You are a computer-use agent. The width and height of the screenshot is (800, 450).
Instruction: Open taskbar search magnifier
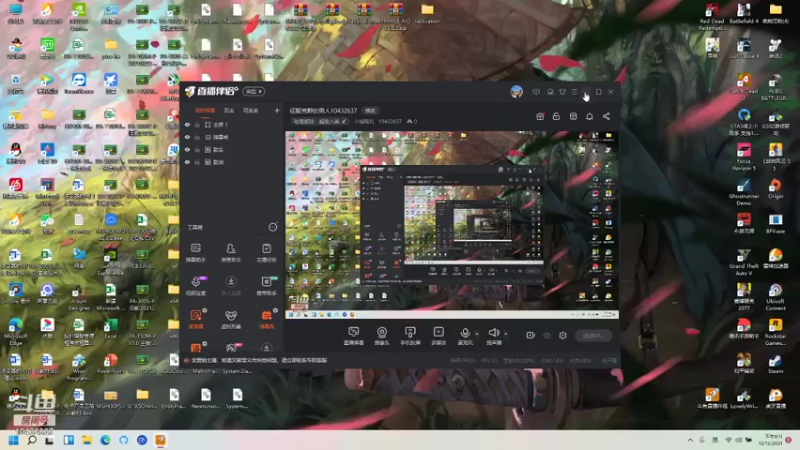pyautogui.click(x=32, y=440)
